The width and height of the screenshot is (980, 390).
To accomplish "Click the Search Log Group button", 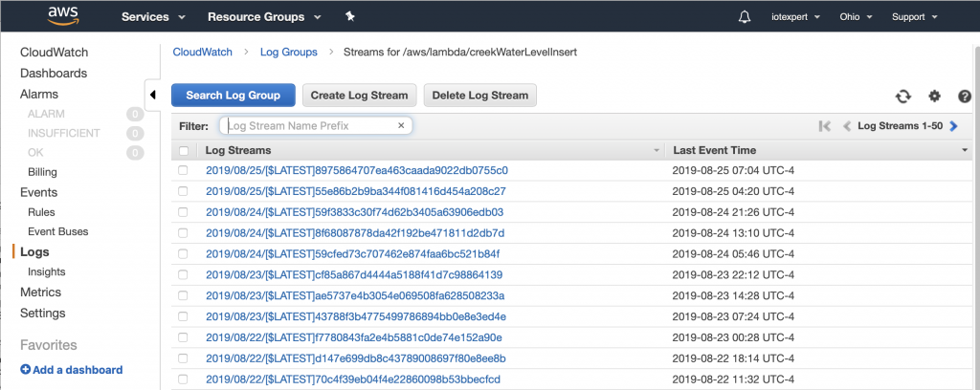I will (x=234, y=96).
